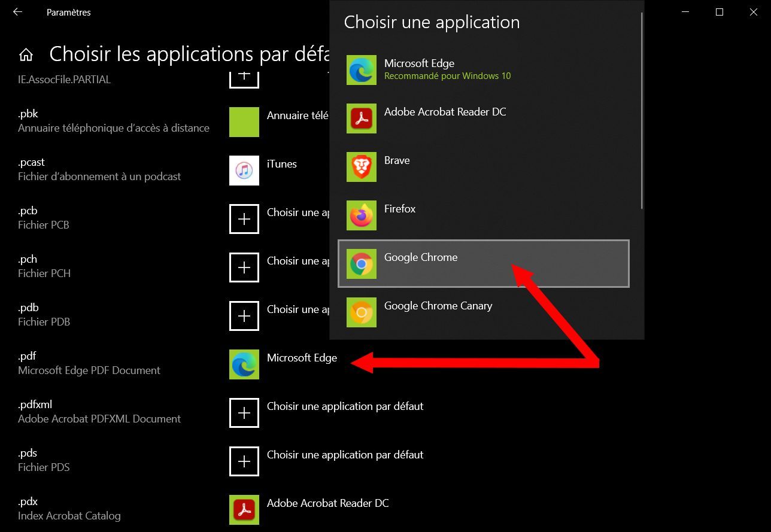
Task: Click the Google Chrome icon
Action: [362, 264]
